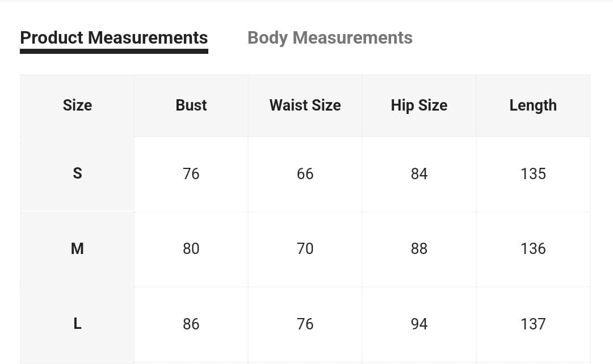
Task: Click the M waist value 70
Action: click(305, 249)
